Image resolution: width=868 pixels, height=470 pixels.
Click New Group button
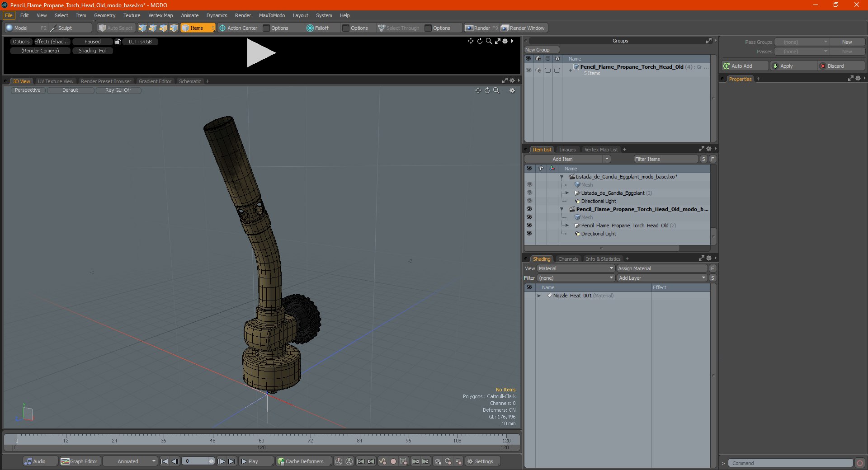(542, 50)
